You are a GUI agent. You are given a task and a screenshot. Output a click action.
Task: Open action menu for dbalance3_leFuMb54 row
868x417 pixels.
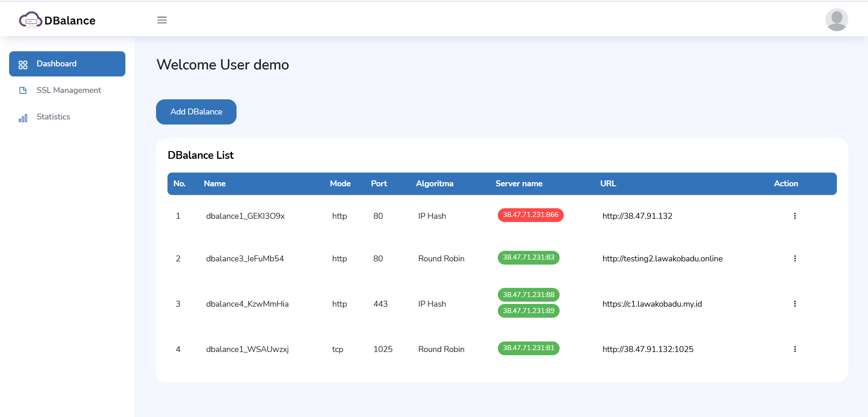point(795,259)
